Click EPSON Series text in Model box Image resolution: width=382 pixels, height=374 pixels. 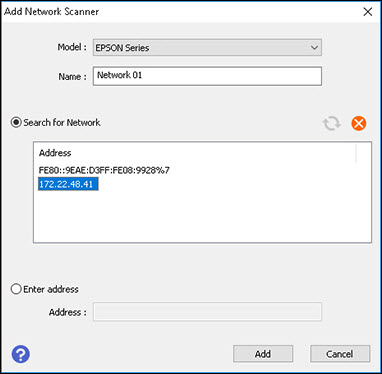122,48
